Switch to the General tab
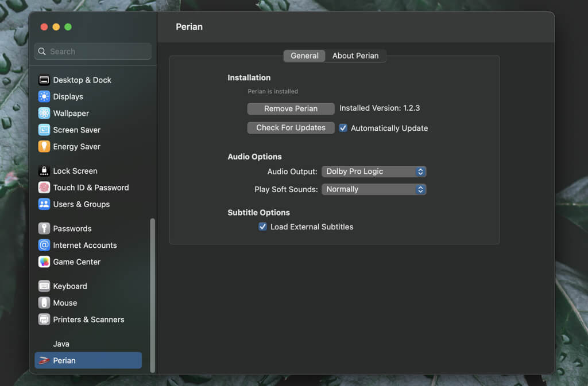 [304, 56]
